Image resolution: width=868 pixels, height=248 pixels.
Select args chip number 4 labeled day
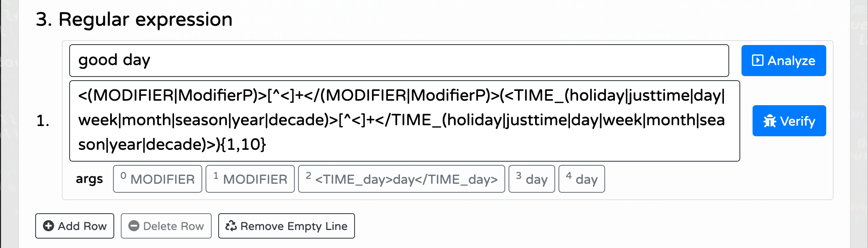point(581,179)
